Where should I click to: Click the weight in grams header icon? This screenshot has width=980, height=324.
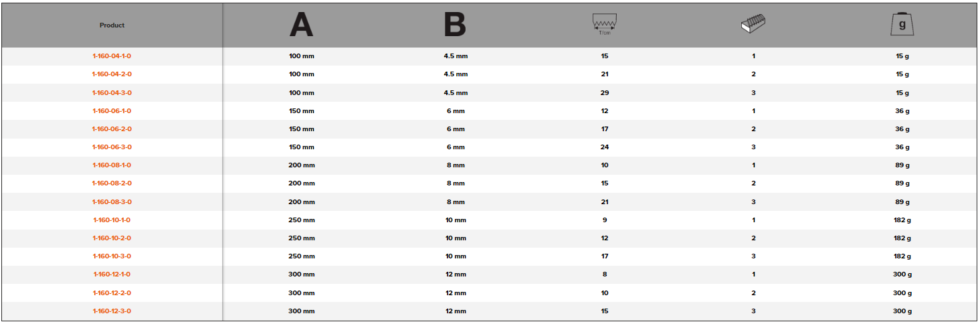902,25
